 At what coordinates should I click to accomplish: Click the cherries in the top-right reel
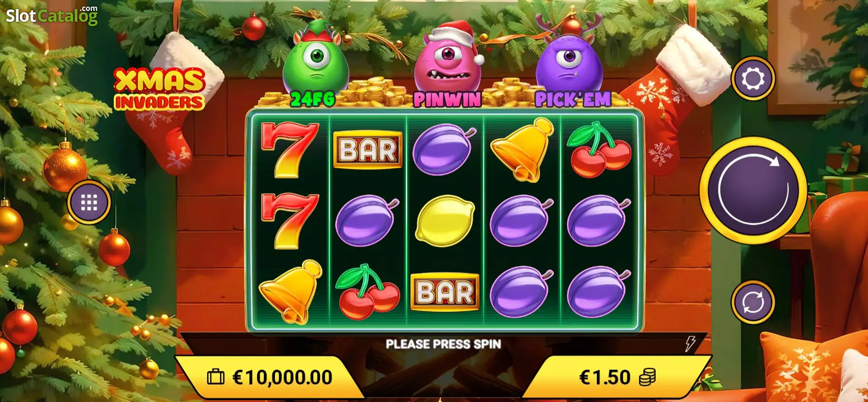pyautogui.click(x=599, y=150)
